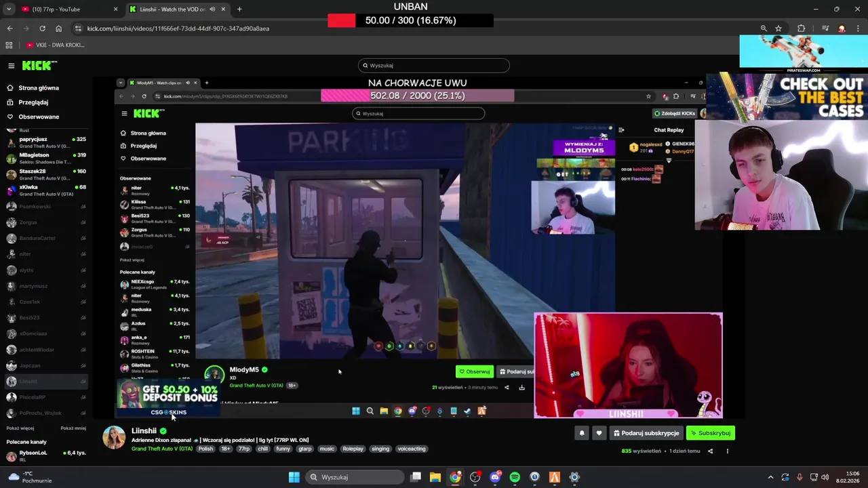Open browser extensions puzzle icon

[x=802, y=28]
